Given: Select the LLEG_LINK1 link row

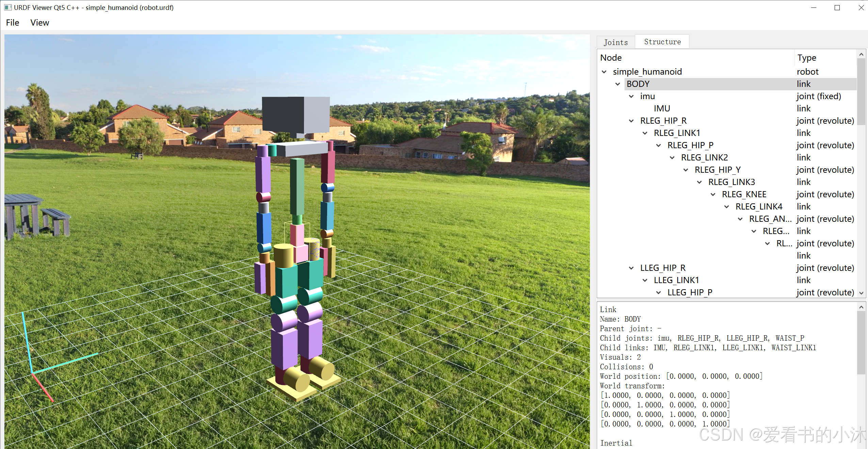Looking at the screenshot, I should pyautogui.click(x=727, y=280).
